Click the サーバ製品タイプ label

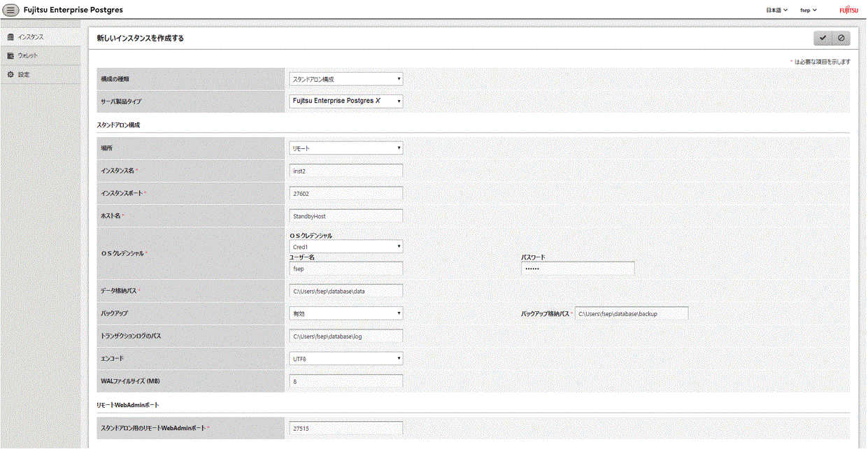coord(120,101)
